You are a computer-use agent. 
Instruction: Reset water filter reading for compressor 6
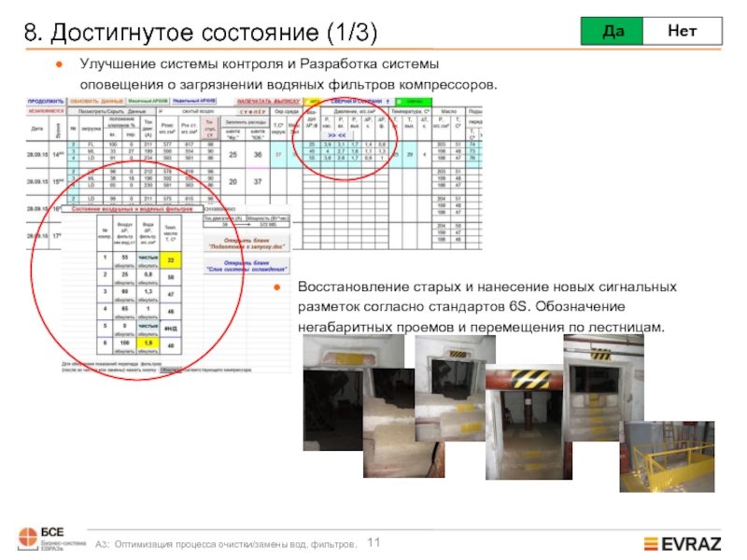coord(148,352)
